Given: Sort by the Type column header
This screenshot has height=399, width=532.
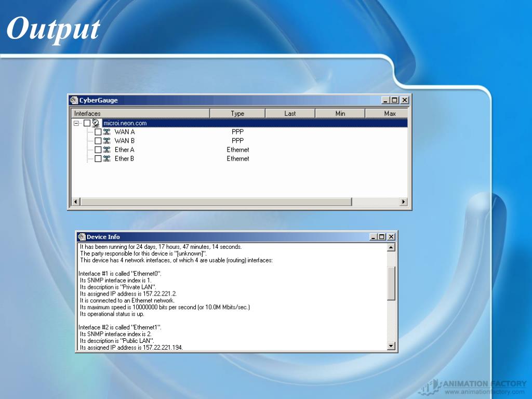Looking at the screenshot, I should [237, 113].
